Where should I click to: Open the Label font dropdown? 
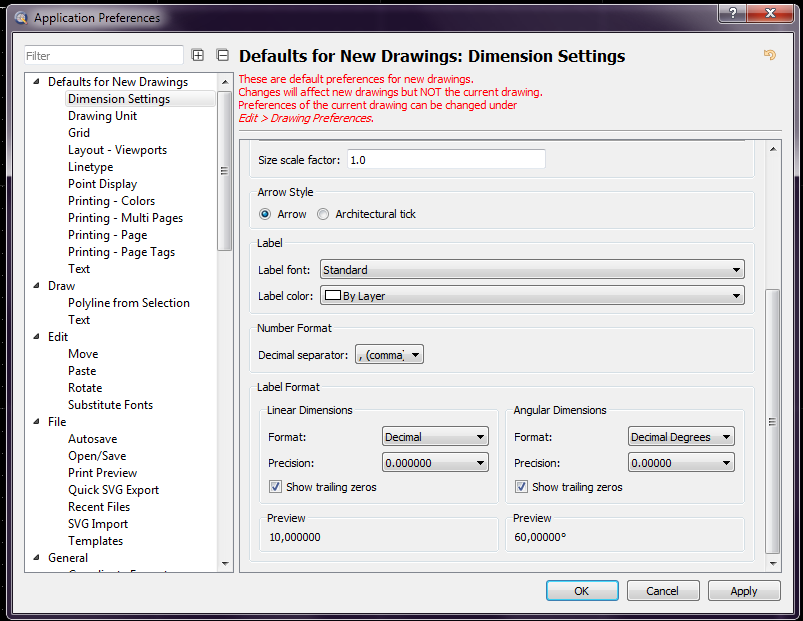tap(531, 269)
